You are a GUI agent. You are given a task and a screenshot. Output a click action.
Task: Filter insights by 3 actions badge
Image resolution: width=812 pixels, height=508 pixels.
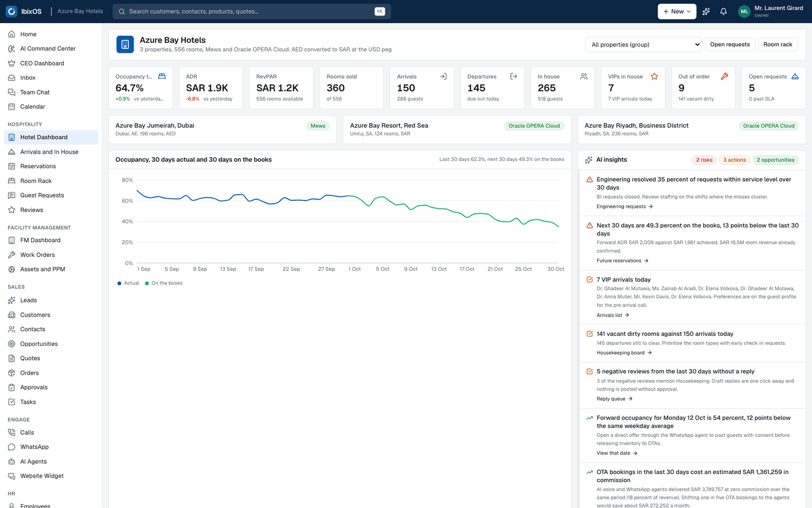click(734, 160)
